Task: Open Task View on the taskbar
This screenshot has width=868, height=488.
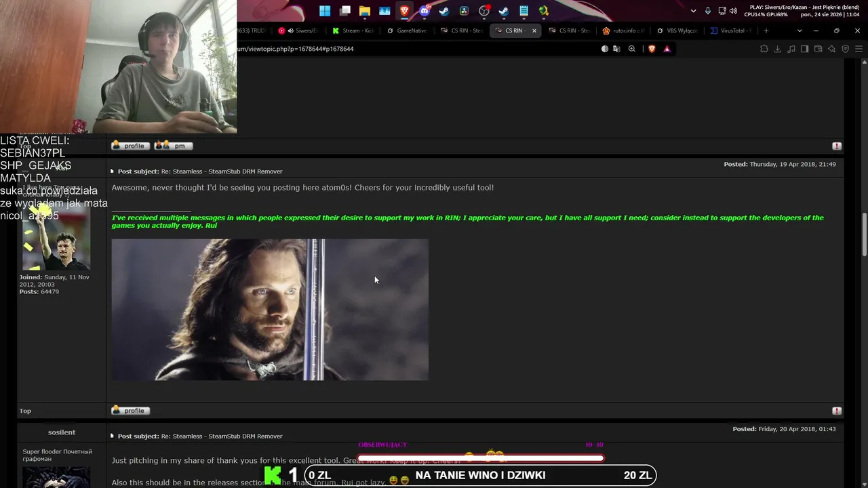Action: (345, 11)
